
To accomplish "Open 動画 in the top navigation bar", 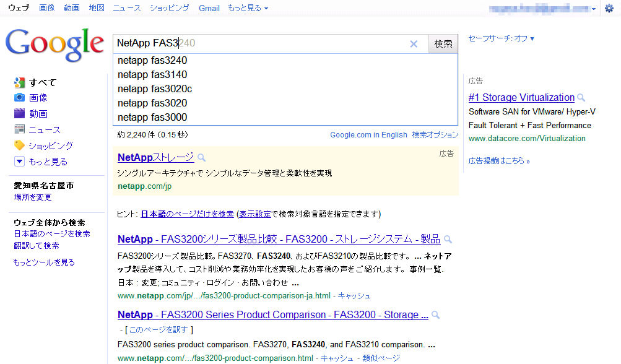I will point(72,8).
